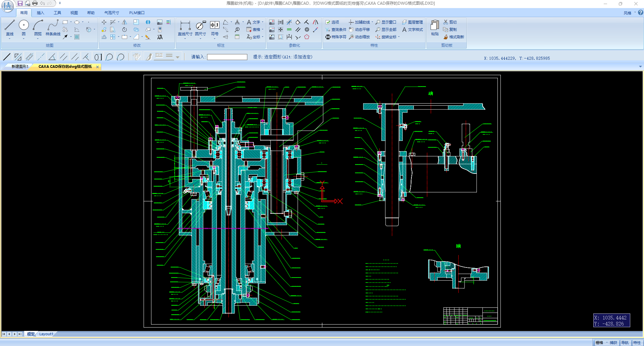Viewport: 644px width, 346px height.
Task: Switch to 新建图形1 document tab
Action: (20, 66)
